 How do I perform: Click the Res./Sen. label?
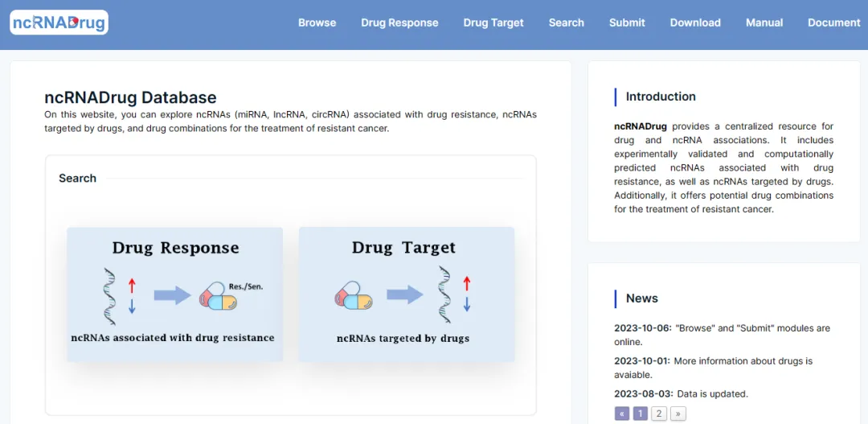246,287
